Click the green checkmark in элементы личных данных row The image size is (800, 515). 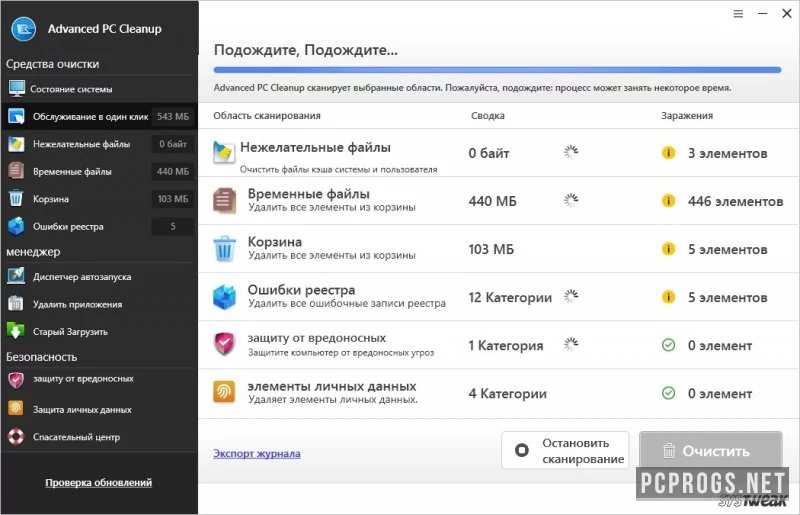pos(668,393)
